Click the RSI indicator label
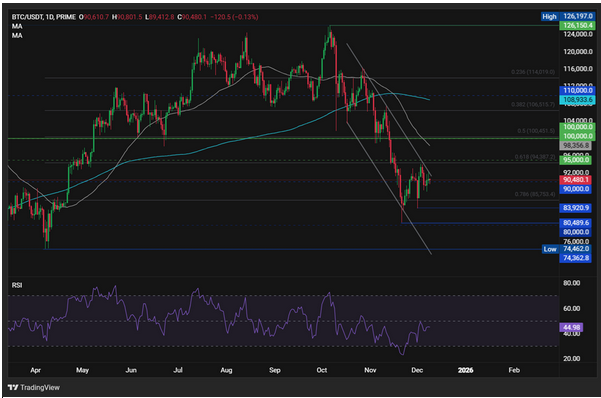Image resolution: width=601 pixels, height=398 pixels. pos(17,285)
